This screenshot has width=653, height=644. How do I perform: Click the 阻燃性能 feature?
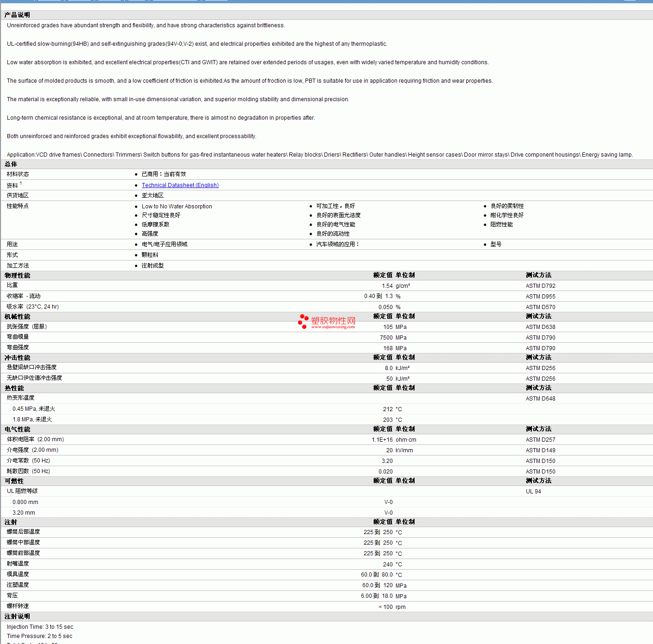tap(501, 225)
